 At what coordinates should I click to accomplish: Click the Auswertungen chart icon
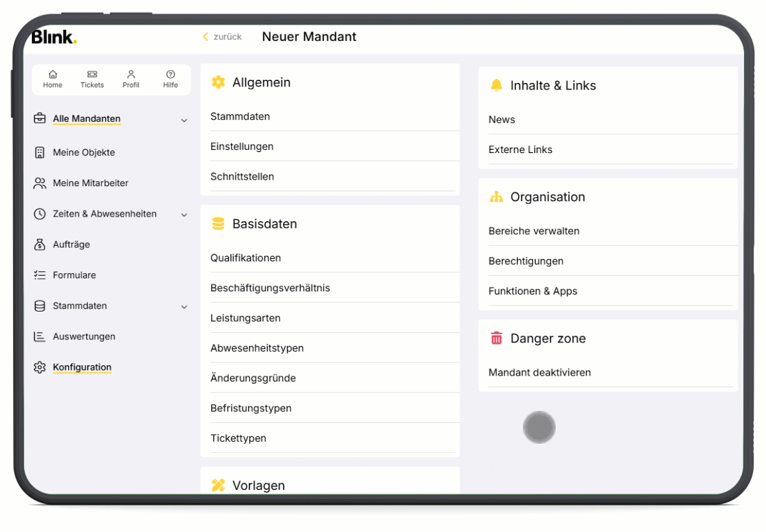pos(40,337)
